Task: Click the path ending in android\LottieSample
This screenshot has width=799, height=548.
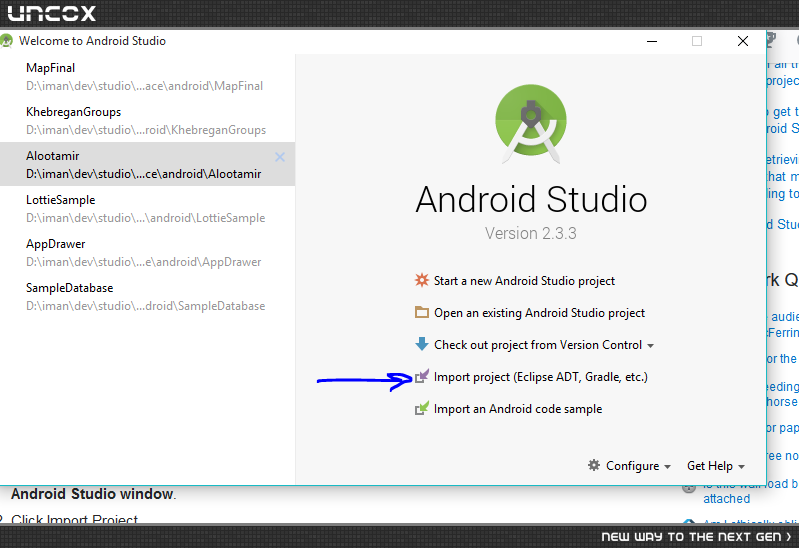Action: click(146, 218)
